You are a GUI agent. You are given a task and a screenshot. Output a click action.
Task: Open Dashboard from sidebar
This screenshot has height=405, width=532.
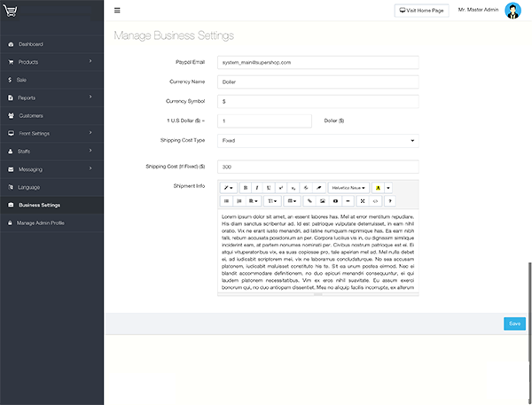pos(51,44)
